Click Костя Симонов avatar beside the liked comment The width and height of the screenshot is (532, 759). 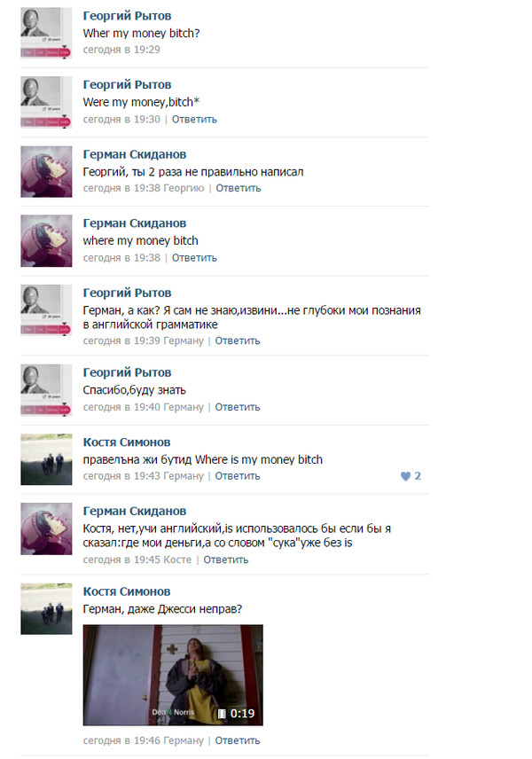46,459
